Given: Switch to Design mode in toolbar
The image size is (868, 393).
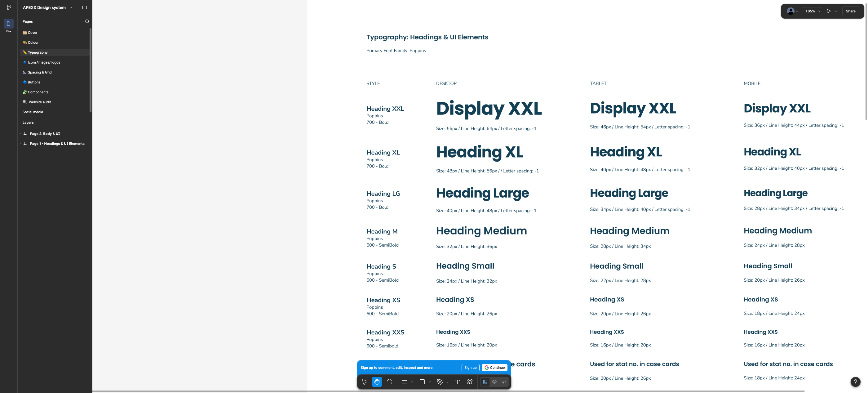Looking at the screenshot, I should pos(485,382).
